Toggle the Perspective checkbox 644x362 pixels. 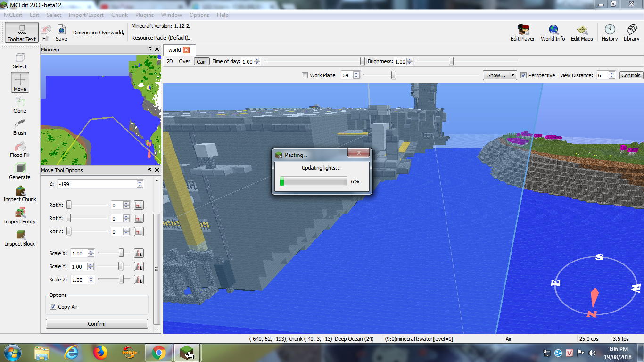point(523,75)
